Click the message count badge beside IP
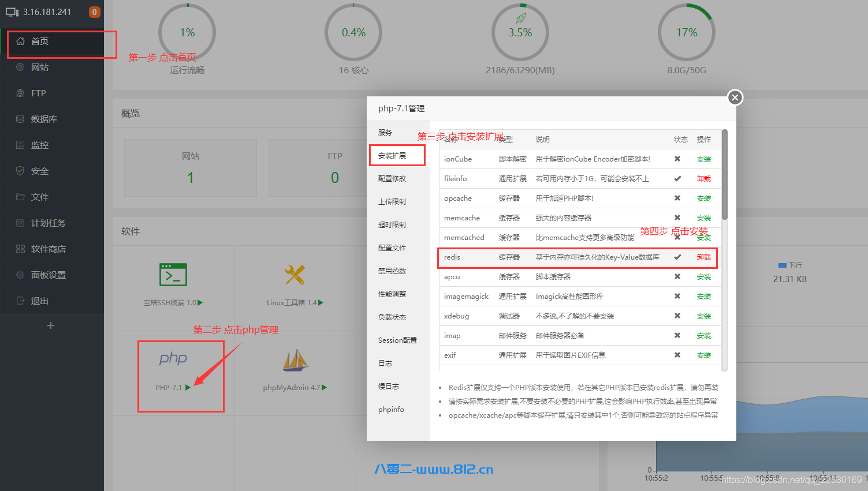 94,12
